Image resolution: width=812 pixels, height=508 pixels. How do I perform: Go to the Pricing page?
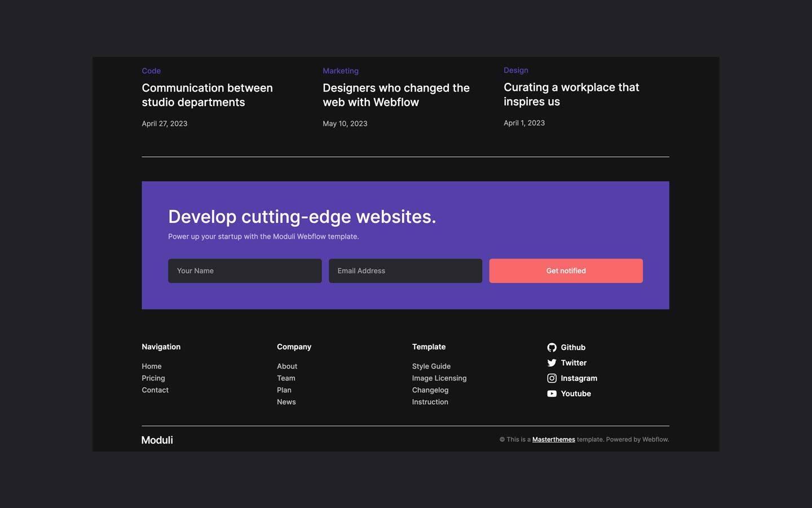coord(153,378)
